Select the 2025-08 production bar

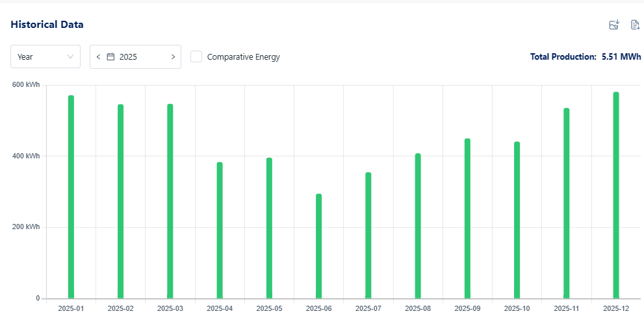click(x=418, y=226)
